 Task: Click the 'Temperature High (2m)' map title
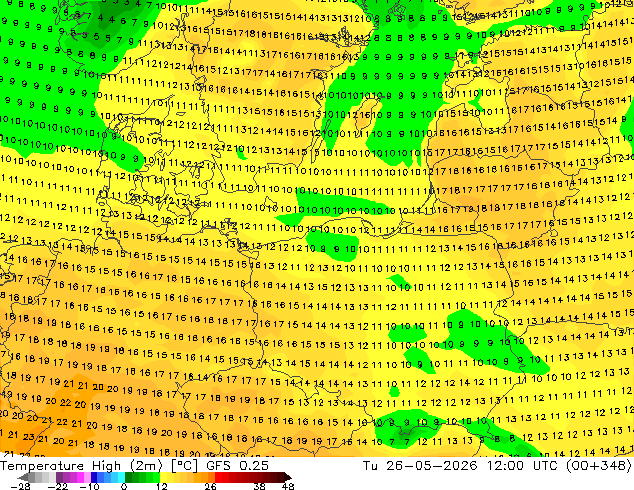(81, 466)
